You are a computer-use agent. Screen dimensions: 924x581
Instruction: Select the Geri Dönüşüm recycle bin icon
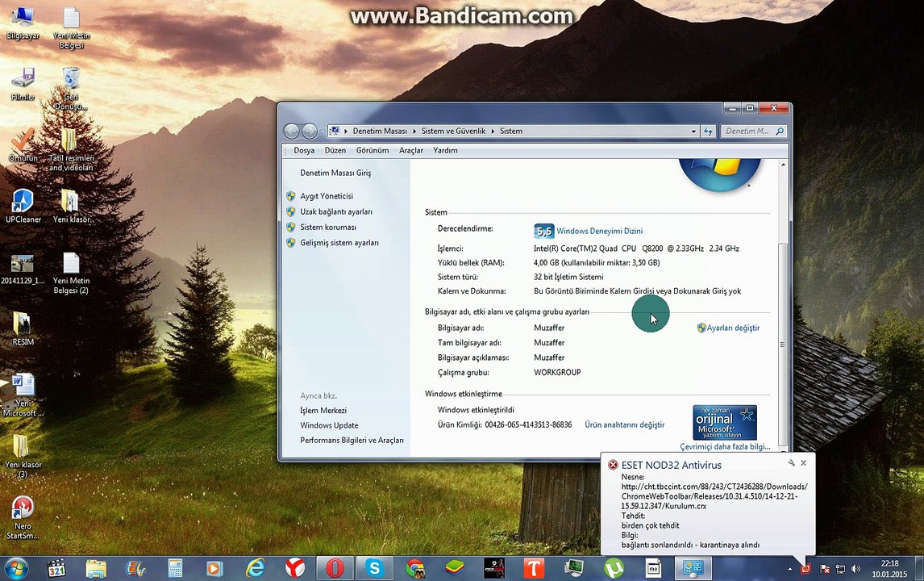71,88
